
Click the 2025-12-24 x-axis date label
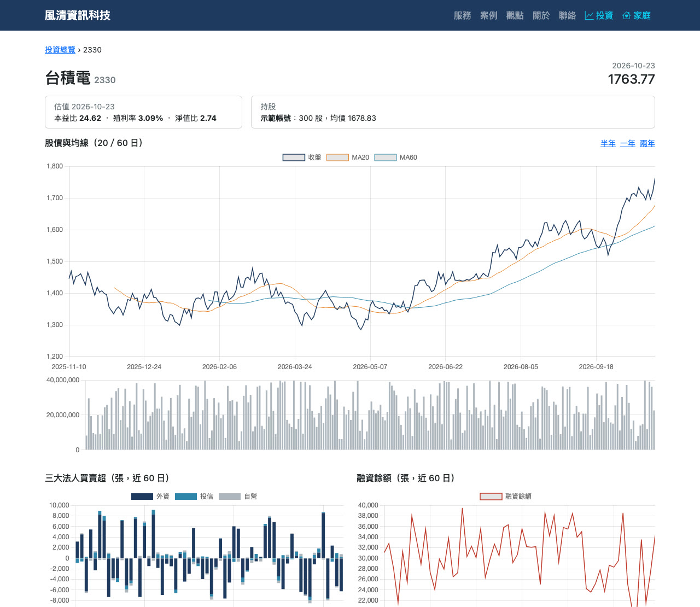pos(144,367)
